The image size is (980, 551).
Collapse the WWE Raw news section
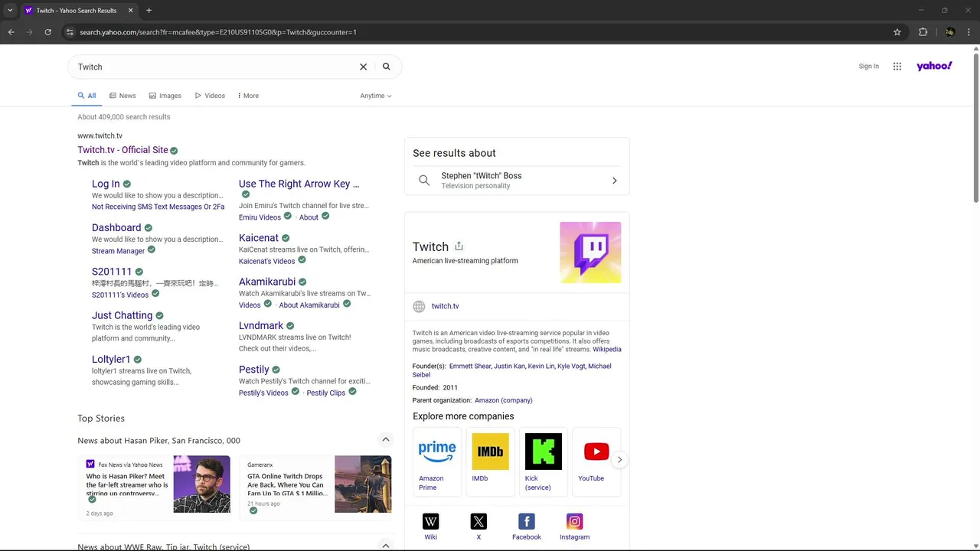point(386,546)
